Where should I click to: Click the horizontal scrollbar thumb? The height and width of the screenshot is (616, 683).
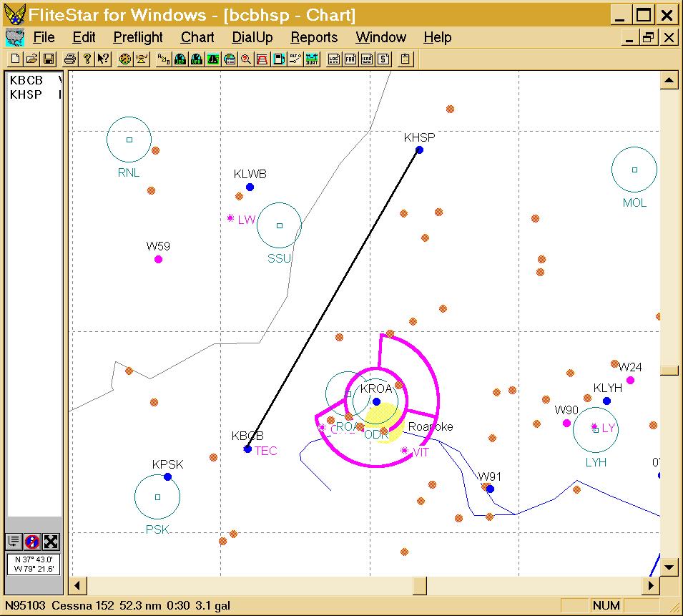[420, 585]
